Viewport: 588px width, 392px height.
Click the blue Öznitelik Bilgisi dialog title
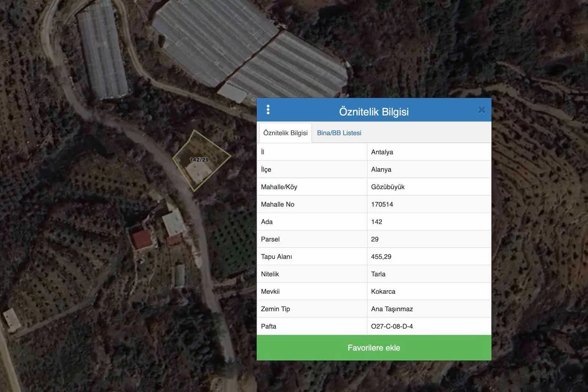374,112
